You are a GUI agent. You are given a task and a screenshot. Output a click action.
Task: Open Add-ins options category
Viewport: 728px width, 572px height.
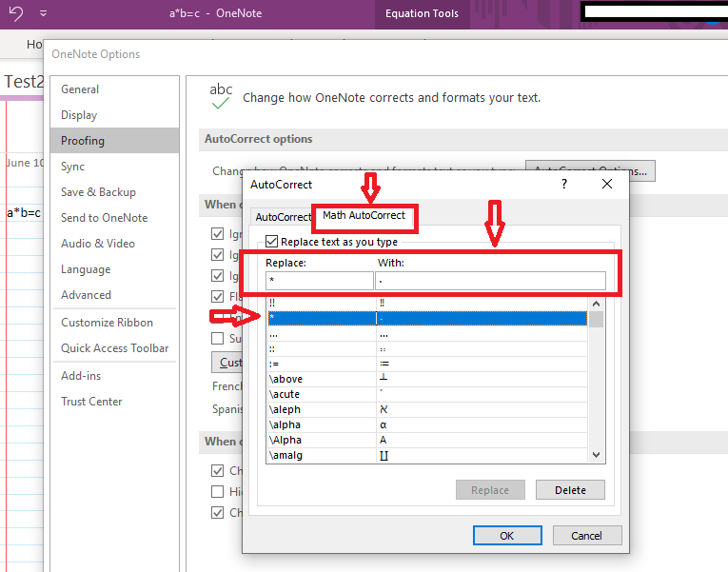[114, 376]
